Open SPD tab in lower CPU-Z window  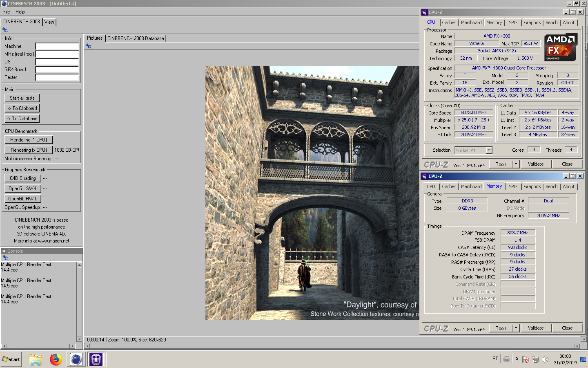click(513, 186)
